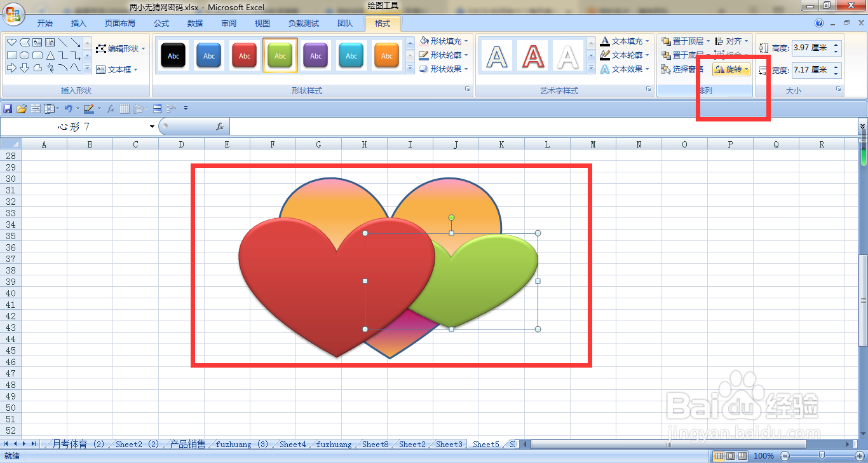Screen dimensions: 868x463
Task: Apply the orange Abc shape style
Action: [387, 56]
